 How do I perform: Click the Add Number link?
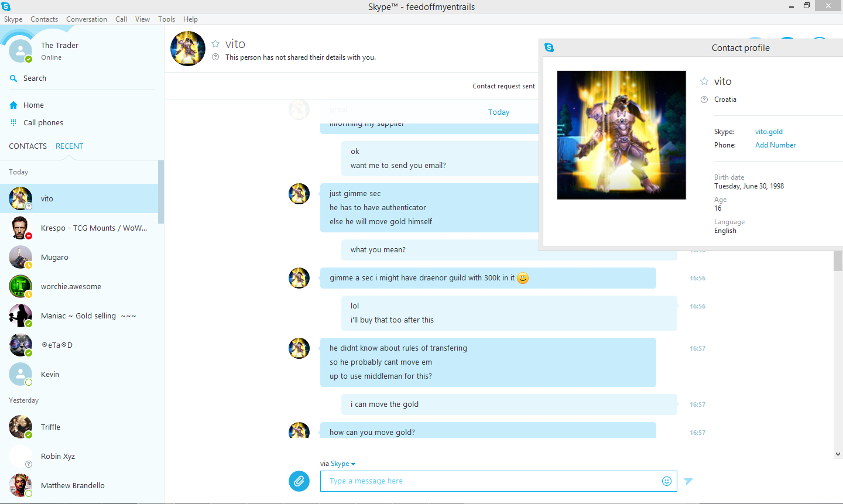tap(775, 145)
